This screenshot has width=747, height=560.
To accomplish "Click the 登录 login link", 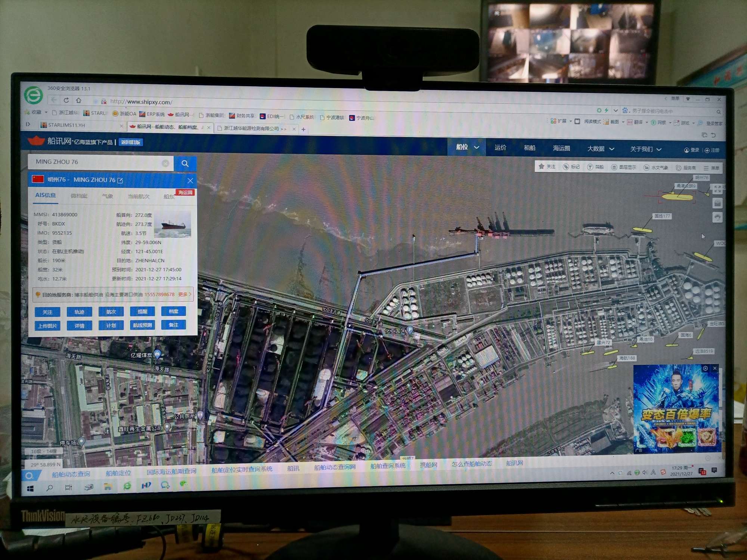I will click(x=692, y=150).
